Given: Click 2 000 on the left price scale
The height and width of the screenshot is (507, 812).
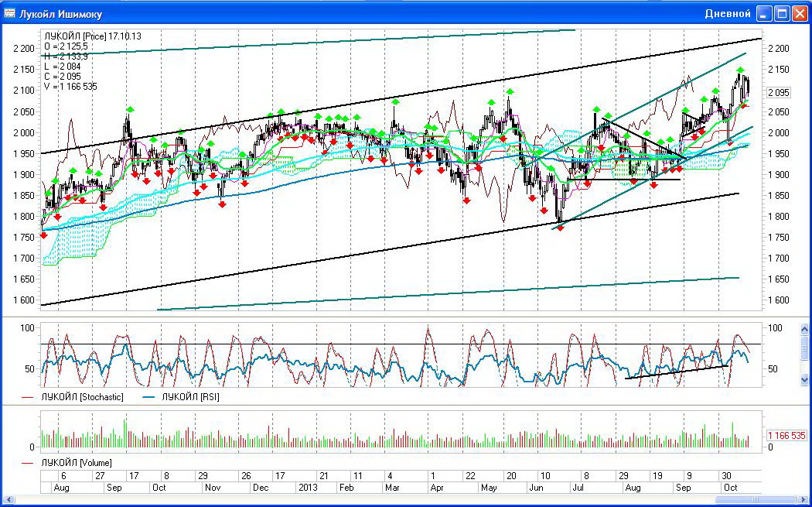Looking at the screenshot, I should [24, 132].
